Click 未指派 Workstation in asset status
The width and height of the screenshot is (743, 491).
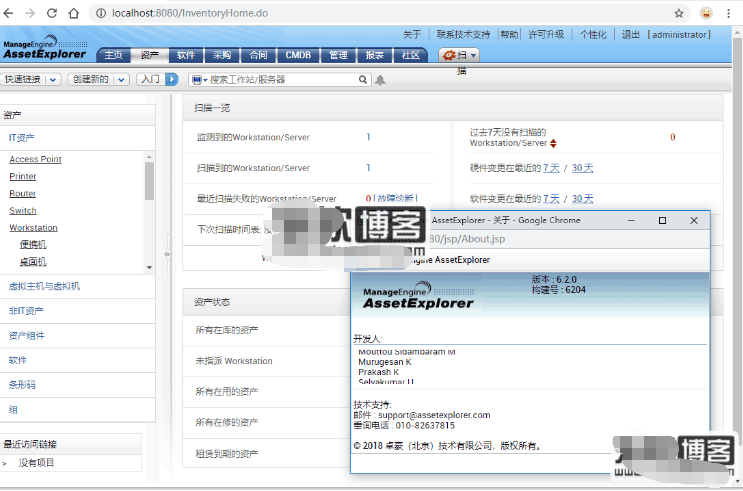point(234,361)
